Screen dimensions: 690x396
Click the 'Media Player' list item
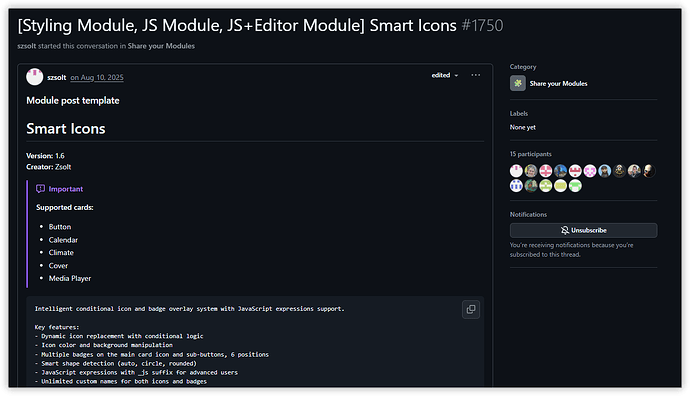tap(70, 279)
